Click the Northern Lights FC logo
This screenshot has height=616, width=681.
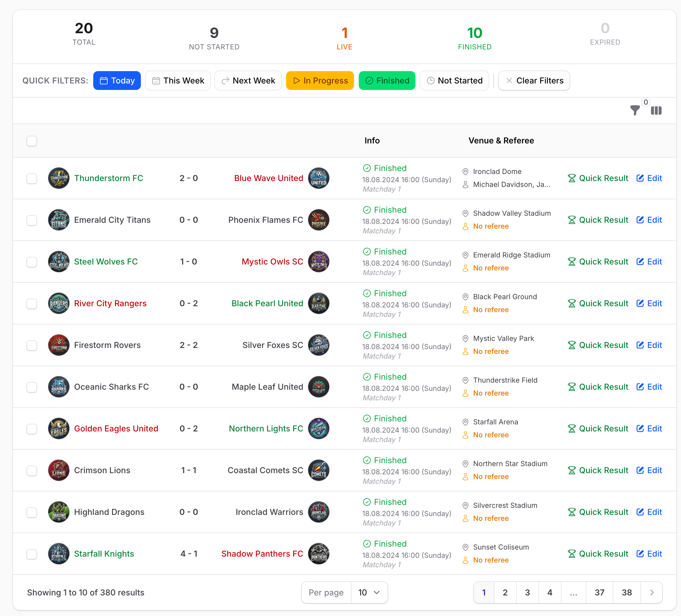click(318, 428)
